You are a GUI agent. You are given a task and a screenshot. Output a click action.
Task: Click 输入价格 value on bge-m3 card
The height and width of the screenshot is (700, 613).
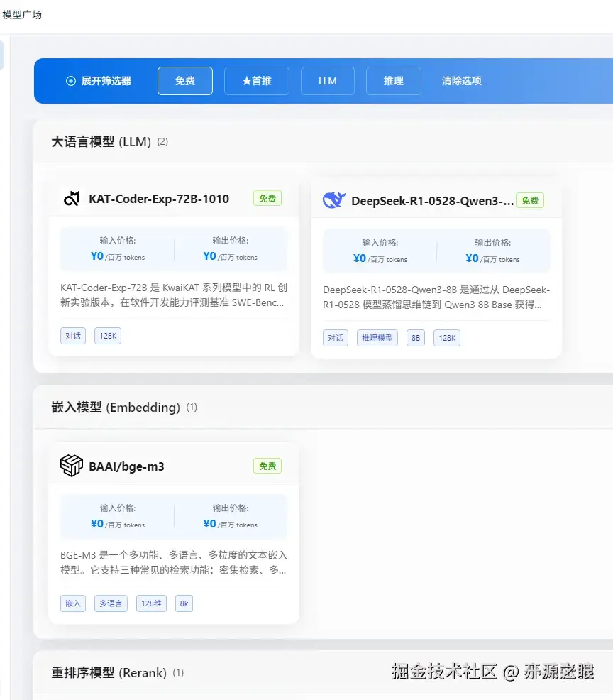point(118,524)
